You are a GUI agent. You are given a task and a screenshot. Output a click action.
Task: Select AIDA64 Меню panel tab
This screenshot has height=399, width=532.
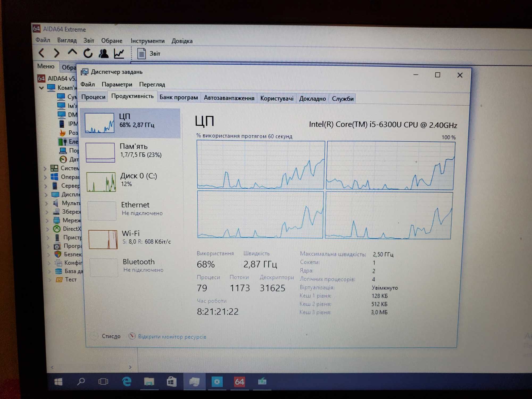tap(46, 66)
